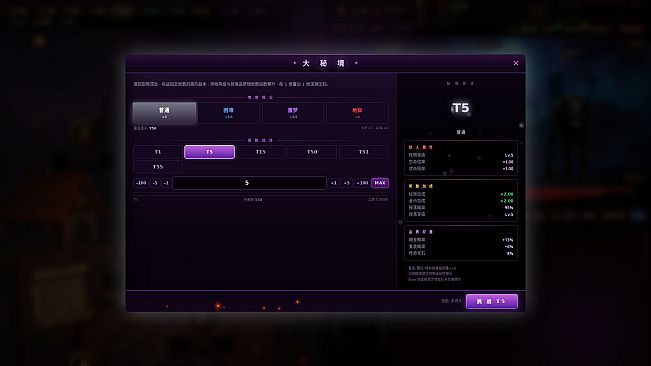Choose the blue 困难 hard difficulty
The image size is (651, 366).
[228, 113]
